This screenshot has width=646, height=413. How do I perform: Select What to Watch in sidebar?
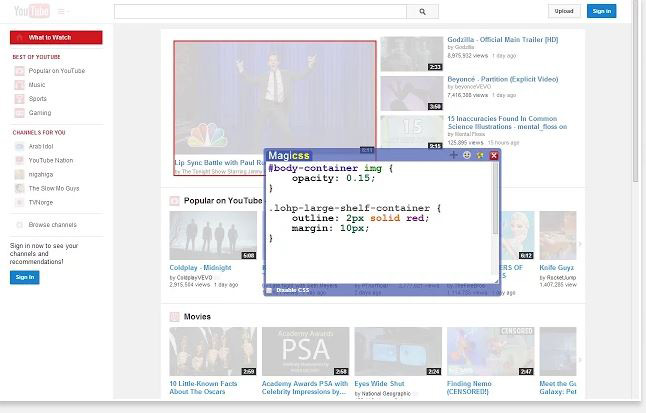(x=56, y=38)
